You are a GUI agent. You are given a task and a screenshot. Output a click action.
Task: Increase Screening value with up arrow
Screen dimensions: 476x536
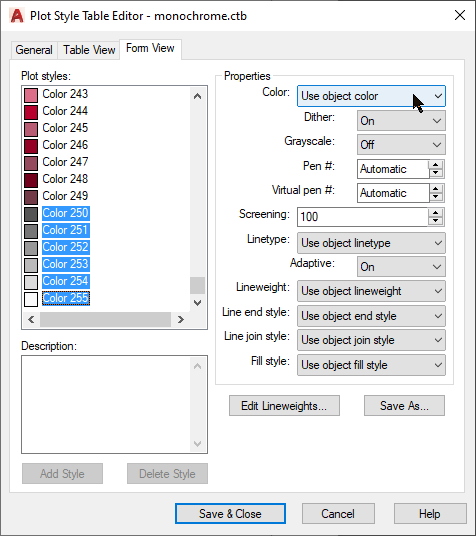tap(436, 213)
